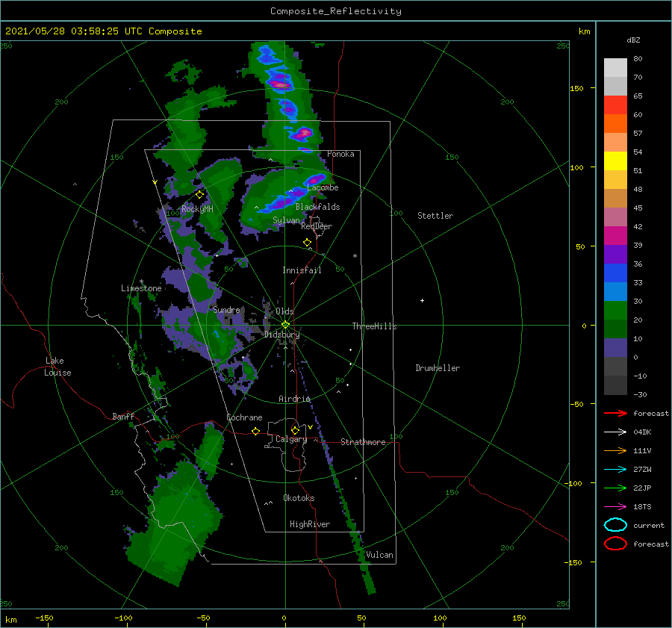Click the Banff label
This screenshot has height=628, width=672.
[x=123, y=416]
